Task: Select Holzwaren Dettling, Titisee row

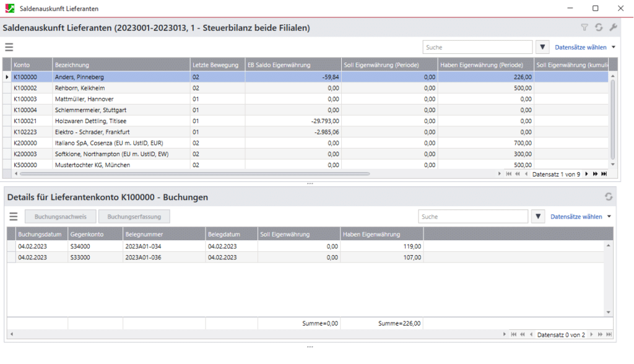Action: click(x=306, y=121)
